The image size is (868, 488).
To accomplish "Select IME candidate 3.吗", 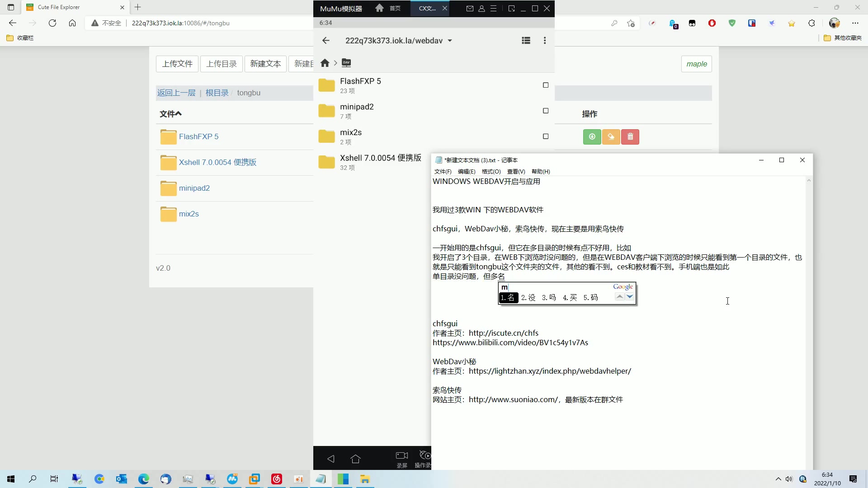I will pos(549,297).
